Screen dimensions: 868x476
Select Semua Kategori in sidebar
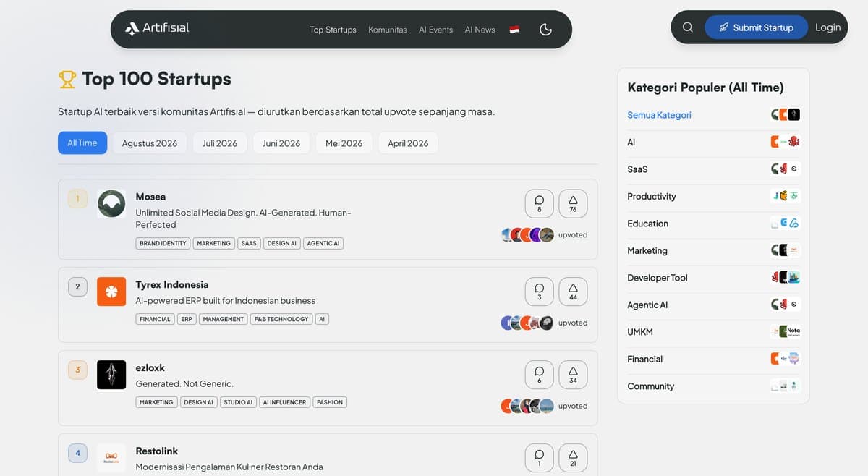tap(659, 115)
